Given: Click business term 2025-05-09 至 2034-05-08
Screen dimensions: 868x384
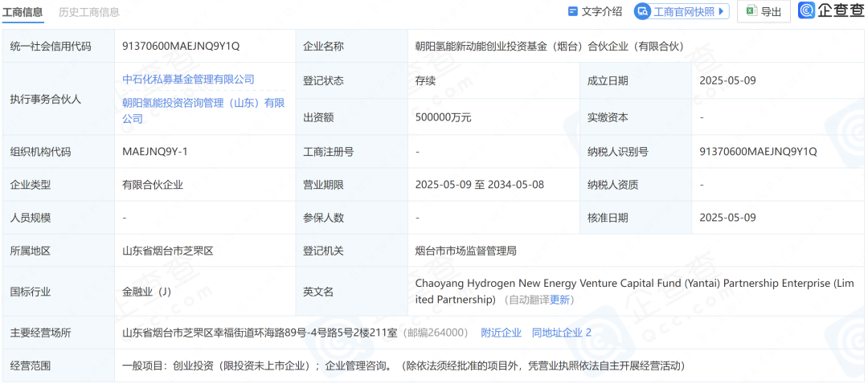Looking at the screenshot, I should point(479,185).
